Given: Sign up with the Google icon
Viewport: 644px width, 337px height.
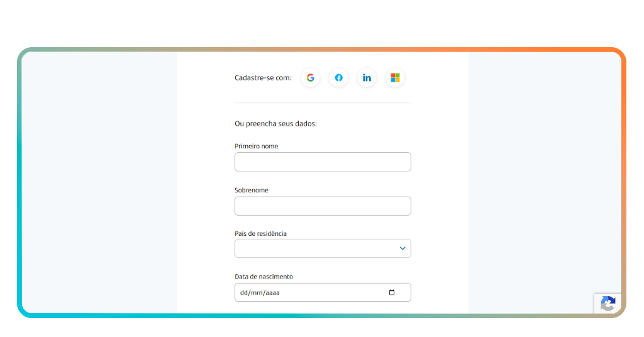Looking at the screenshot, I should (311, 77).
